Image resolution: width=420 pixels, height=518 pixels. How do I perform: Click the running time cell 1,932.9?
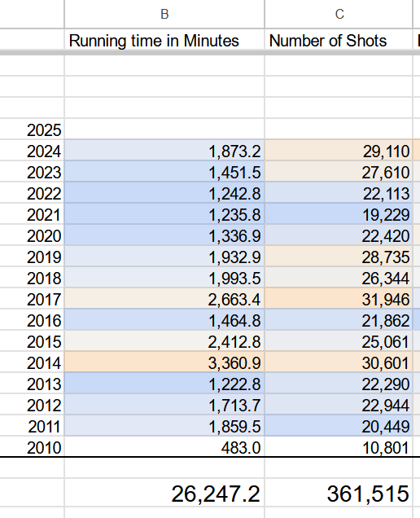click(164, 257)
